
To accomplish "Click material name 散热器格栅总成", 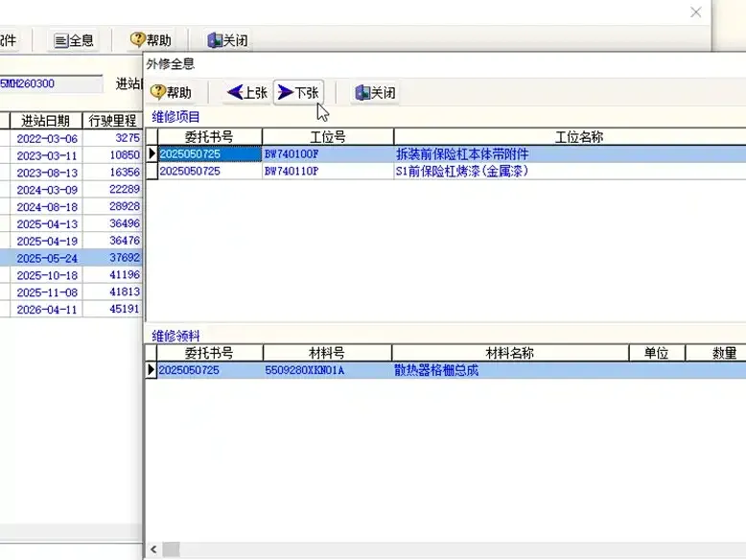I will (x=436, y=370).
